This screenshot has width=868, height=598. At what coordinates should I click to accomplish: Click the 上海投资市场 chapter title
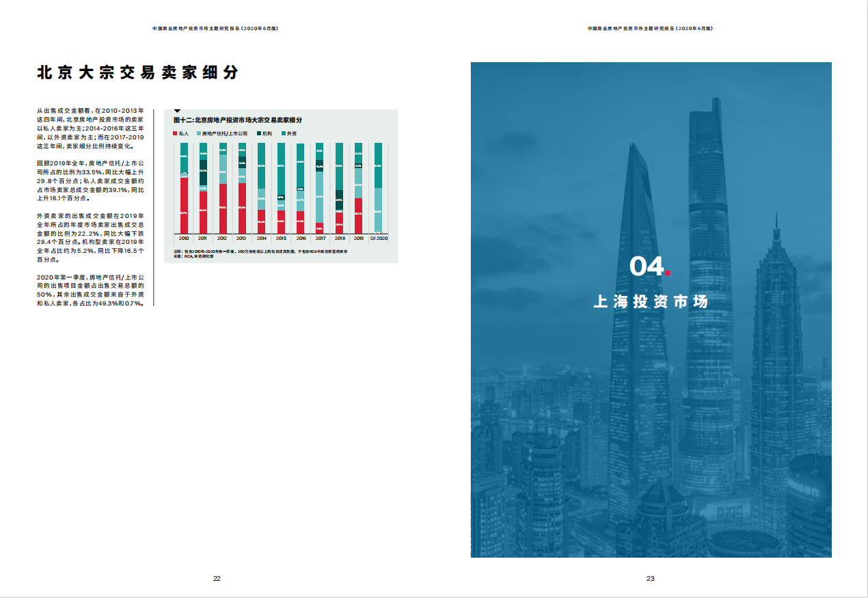[651, 301]
